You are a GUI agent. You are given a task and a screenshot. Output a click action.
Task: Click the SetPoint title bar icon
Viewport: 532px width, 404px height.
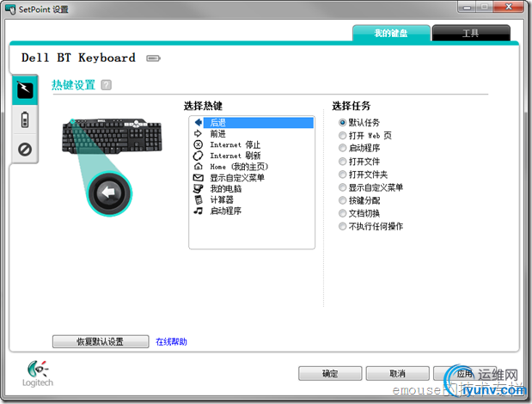(x=10, y=9)
